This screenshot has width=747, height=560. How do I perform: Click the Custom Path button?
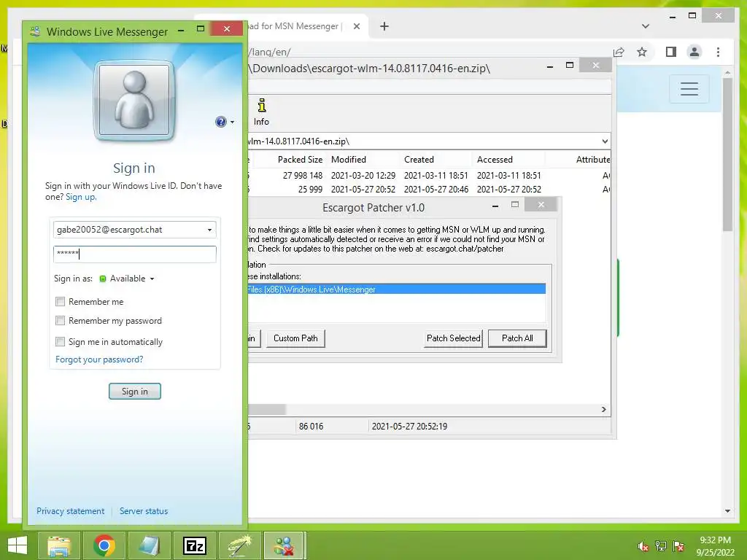(x=295, y=338)
